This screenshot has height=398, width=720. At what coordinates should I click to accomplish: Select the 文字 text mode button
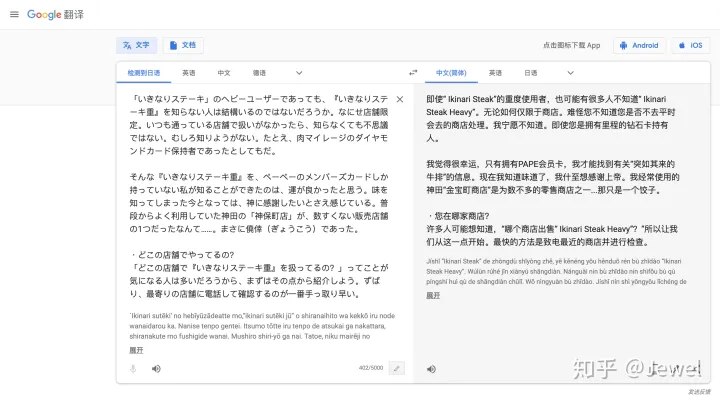(136, 45)
